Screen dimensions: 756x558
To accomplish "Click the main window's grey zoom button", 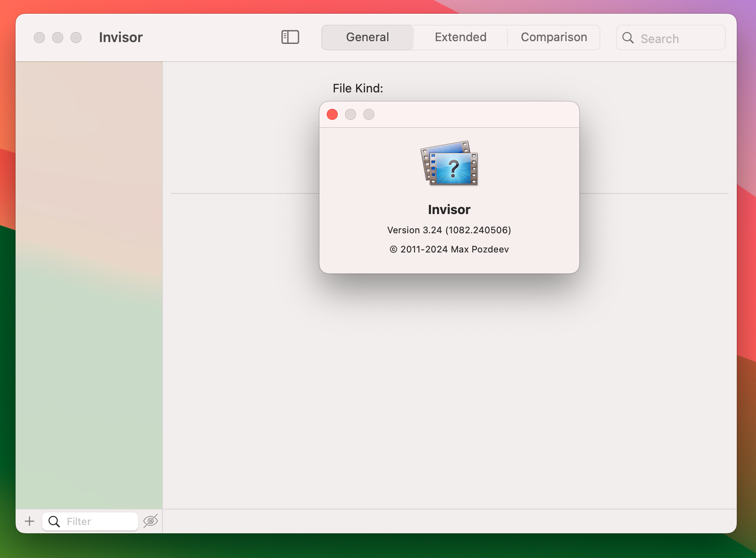I will pyautogui.click(x=76, y=38).
